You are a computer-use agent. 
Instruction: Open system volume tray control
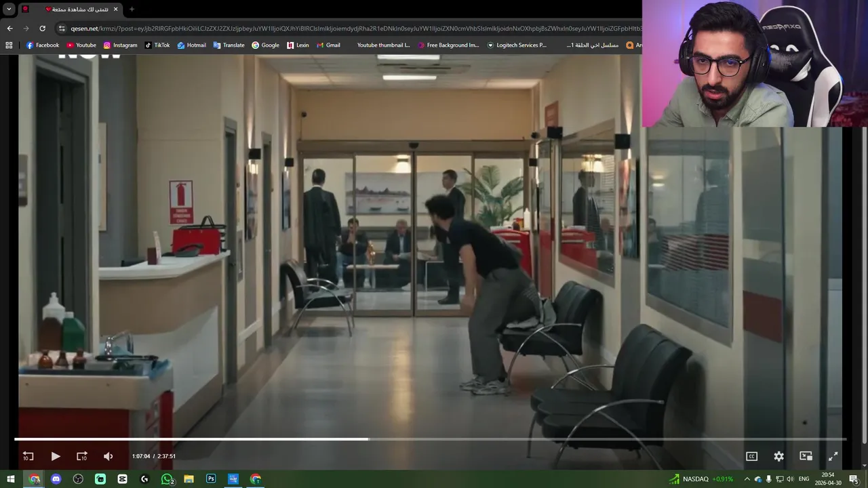790,479
